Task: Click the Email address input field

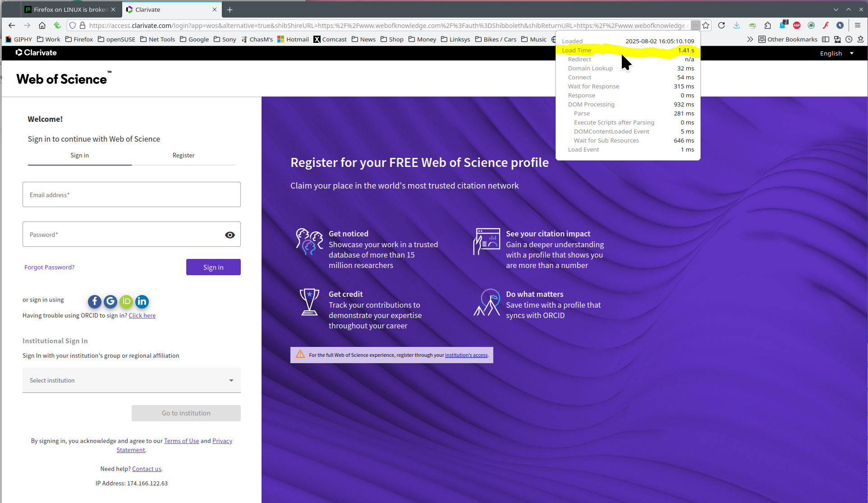Action: pyautogui.click(x=132, y=194)
